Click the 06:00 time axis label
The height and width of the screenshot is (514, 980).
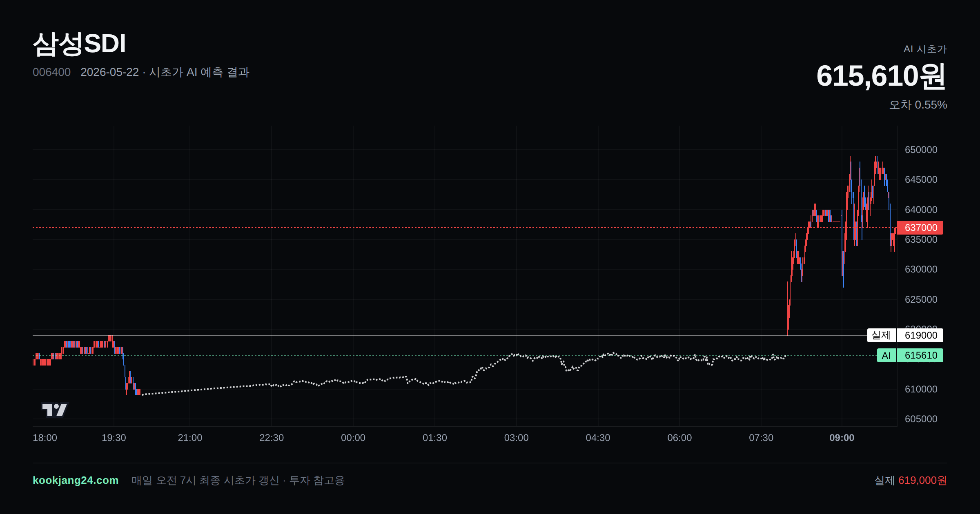[679, 438]
